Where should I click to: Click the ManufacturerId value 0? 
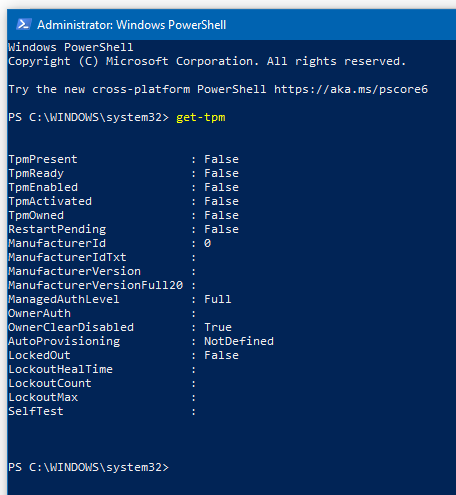[207, 243]
